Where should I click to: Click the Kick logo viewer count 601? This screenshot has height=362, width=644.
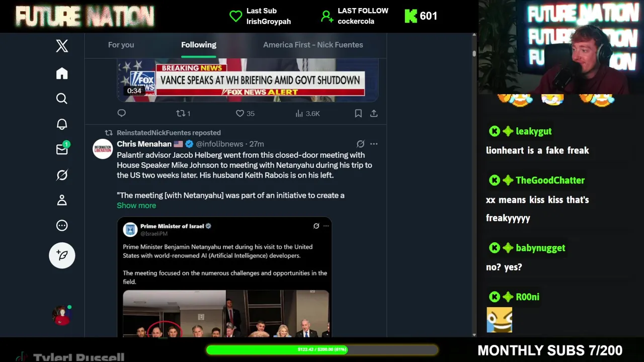[421, 16]
